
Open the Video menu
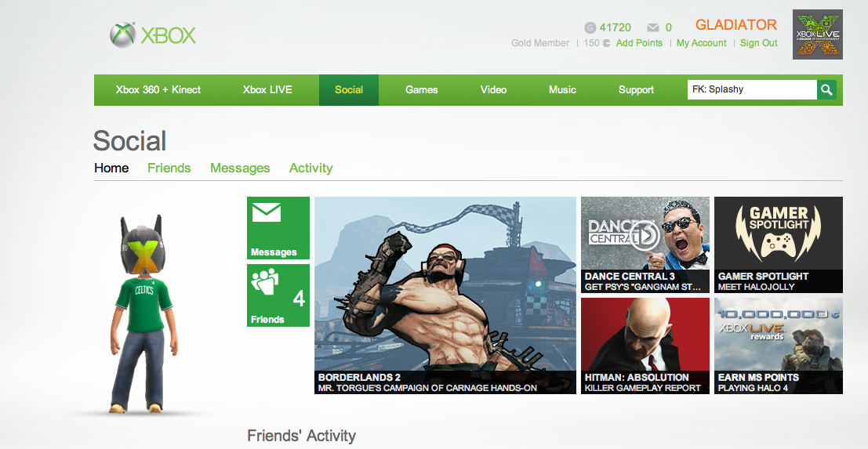click(493, 89)
